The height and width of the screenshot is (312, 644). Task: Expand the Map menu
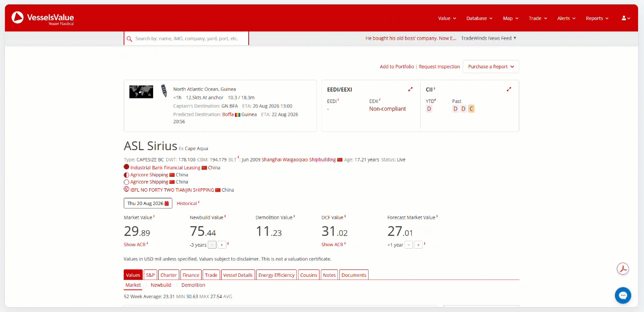tap(511, 18)
